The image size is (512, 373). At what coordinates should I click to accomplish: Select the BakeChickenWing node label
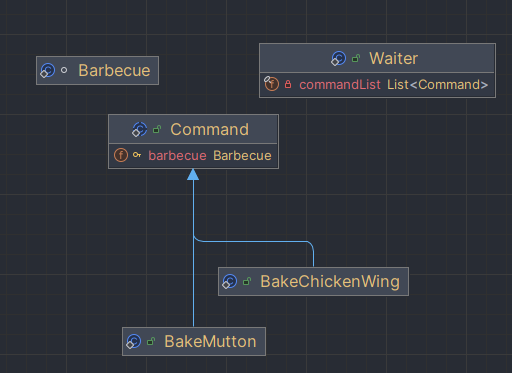tap(330, 281)
